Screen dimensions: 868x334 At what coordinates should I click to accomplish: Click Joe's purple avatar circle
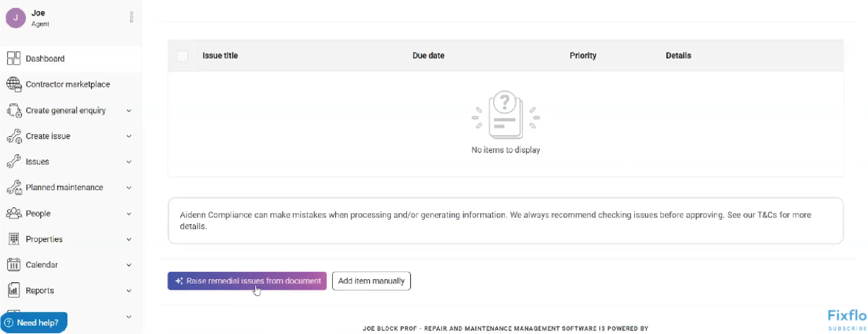click(16, 17)
